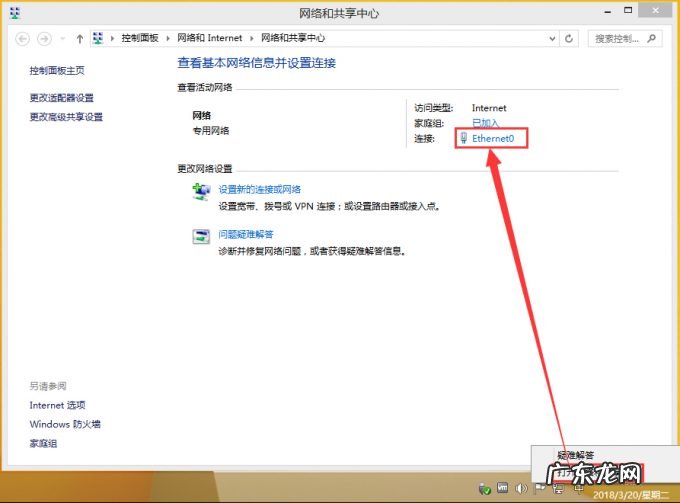Screen dimensions: 680x503
Task: Open the Ethernet0 connection link
Action: click(x=493, y=138)
